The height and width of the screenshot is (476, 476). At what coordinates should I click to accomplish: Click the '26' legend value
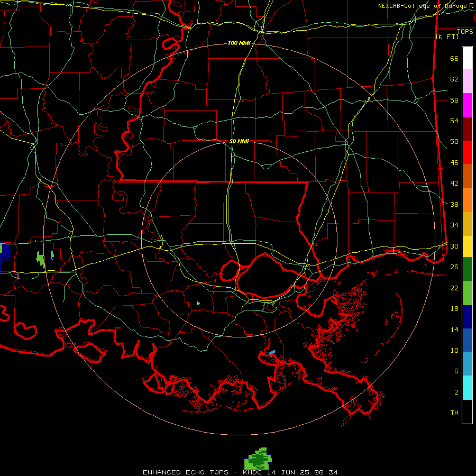coord(454,267)
